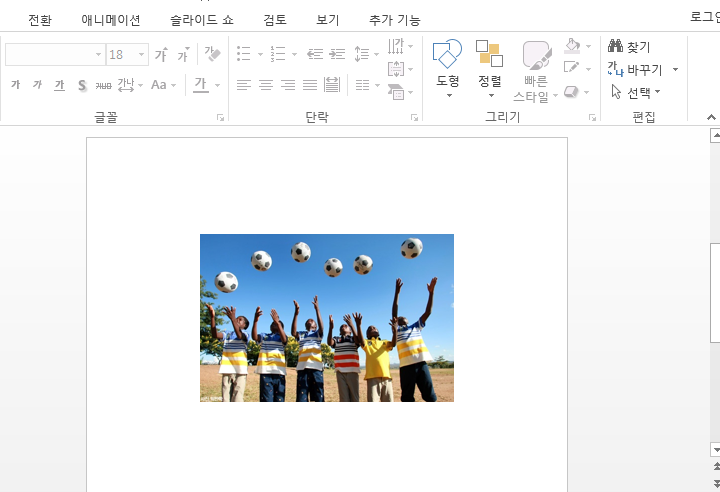This screenshot has height=492, width=720.
Task: Align text right
Action: click(288, 85)
